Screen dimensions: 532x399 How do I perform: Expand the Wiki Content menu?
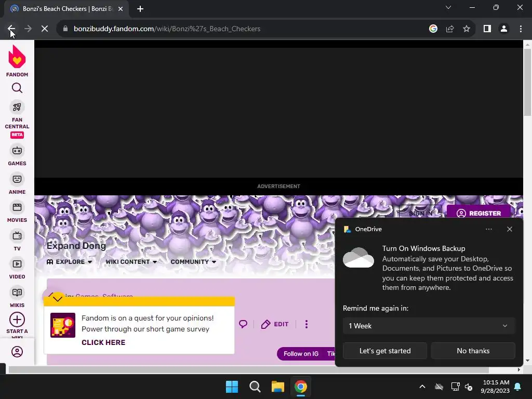click(x=131, y=262)
